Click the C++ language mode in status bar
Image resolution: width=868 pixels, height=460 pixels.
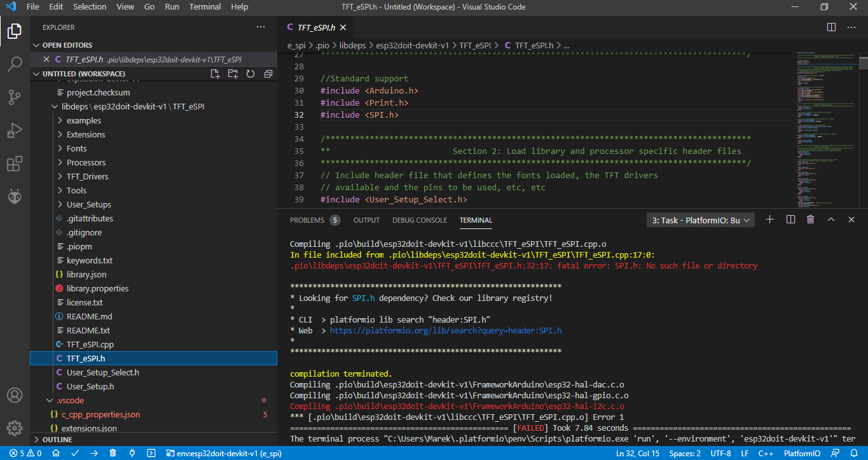pyautogui.click(x=765, y=453)
